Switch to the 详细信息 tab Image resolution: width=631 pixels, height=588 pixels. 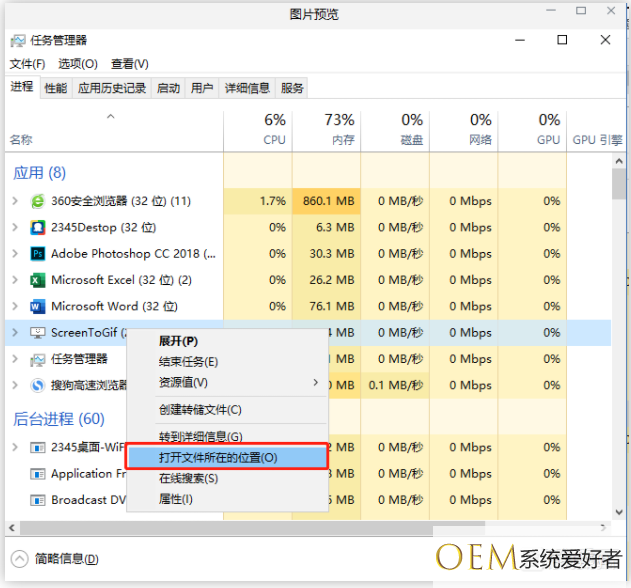tap(247, 88)
